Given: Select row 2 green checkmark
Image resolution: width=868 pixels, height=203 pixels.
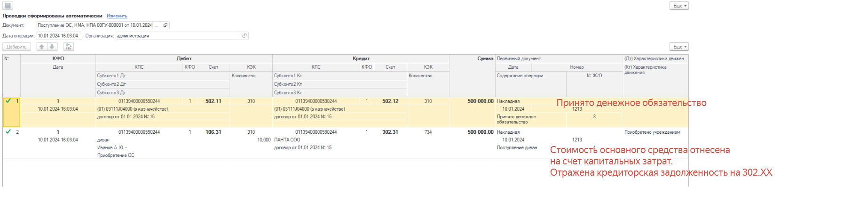Looking at the screenshot, I should click(8, 132).
